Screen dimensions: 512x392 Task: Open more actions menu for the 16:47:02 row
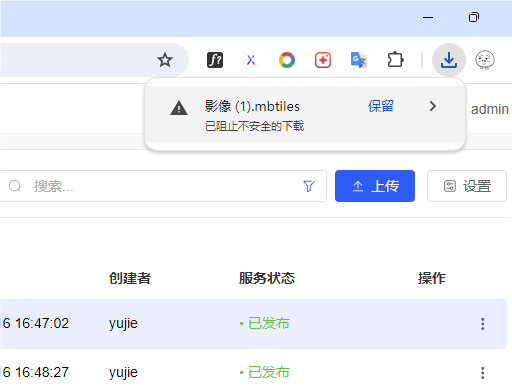[482, 324]
